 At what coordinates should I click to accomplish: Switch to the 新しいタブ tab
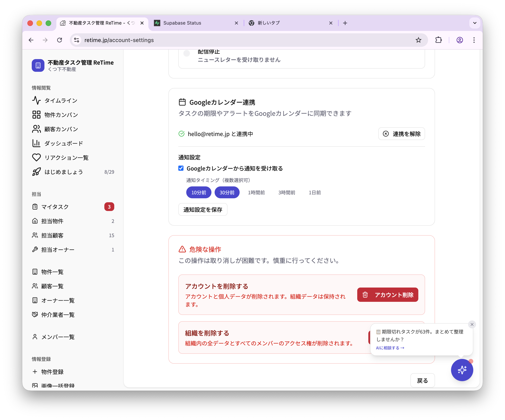point(268,23)
